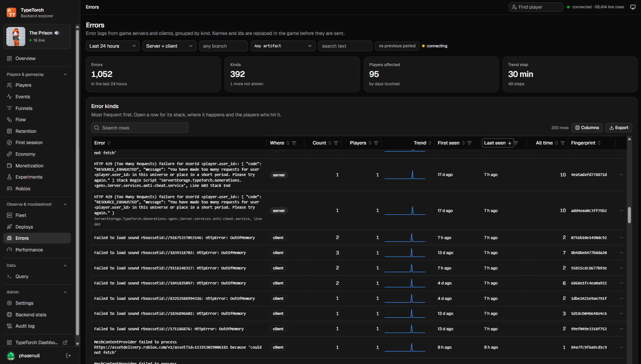Open Retention page

(x=37, y=131)
